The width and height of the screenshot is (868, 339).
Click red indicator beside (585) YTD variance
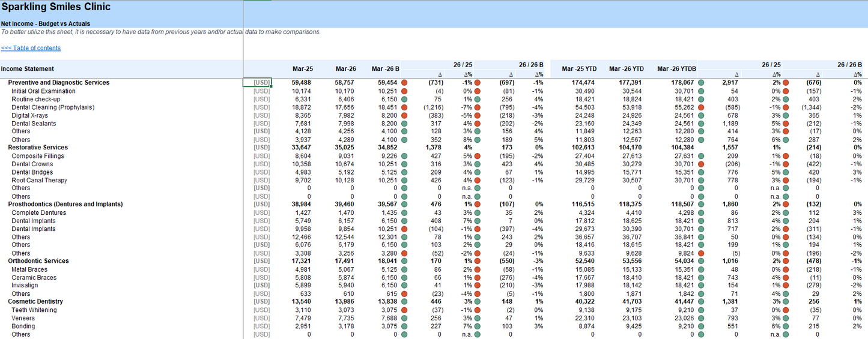(x=701, y=107)
